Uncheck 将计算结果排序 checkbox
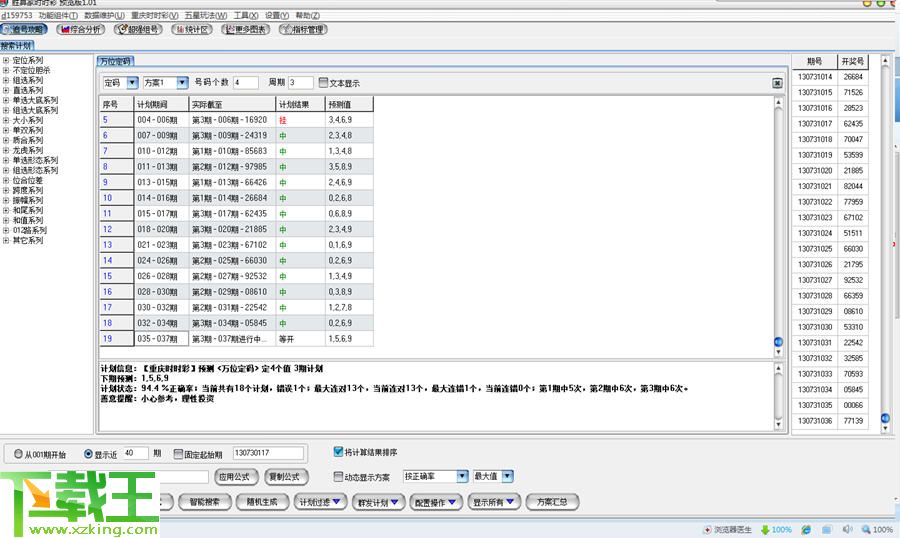This screenshot has width=900, height=538. click(x=338, y=452)
